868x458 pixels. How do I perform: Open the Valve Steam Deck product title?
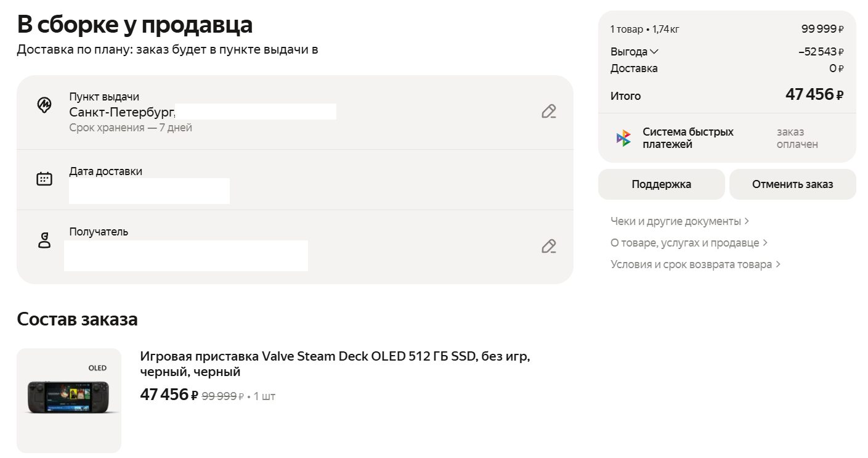[335, 364]
